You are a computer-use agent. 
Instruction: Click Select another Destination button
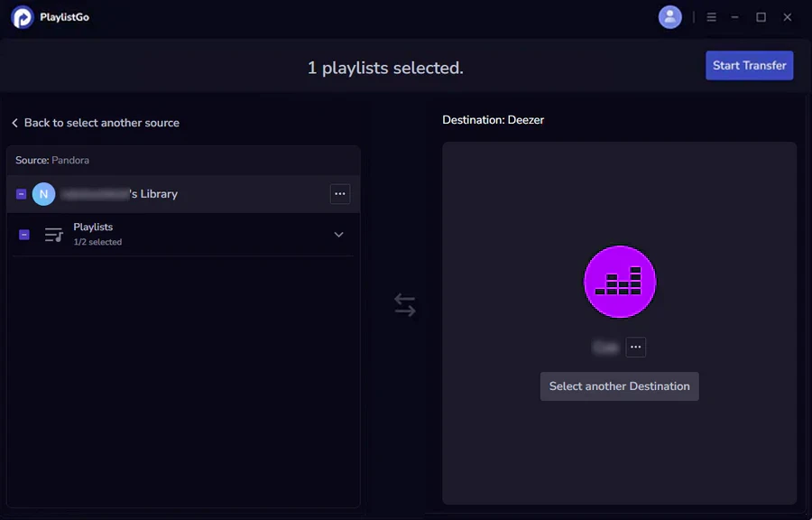(619, 385)
